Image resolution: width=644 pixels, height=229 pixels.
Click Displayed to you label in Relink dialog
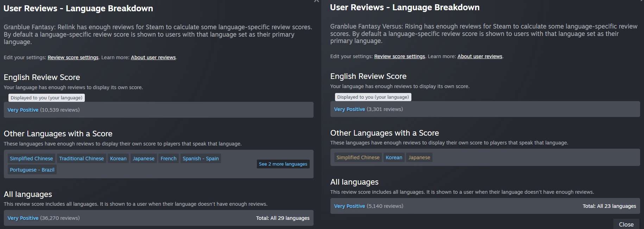point(46,98)
